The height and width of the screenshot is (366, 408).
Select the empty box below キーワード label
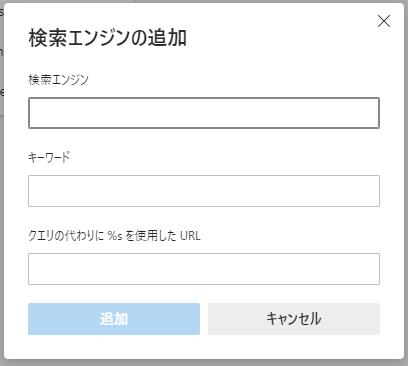[x=204, y=191]
